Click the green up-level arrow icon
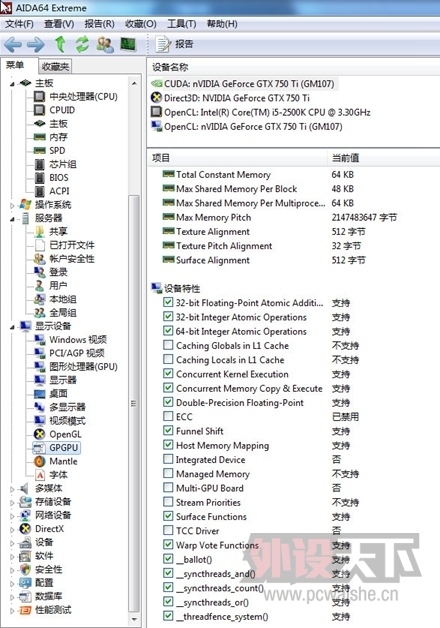The image size is (440, 628). [x=60, y=44]
